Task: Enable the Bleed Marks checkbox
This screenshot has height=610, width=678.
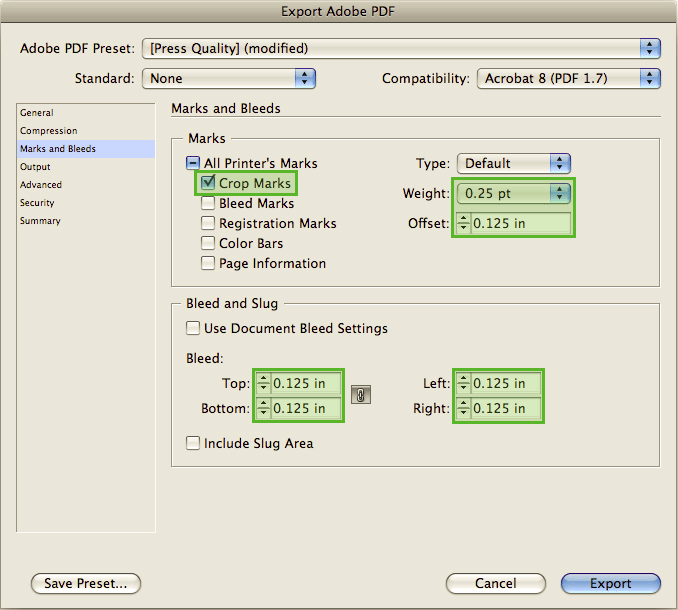Action: point(208,203)
